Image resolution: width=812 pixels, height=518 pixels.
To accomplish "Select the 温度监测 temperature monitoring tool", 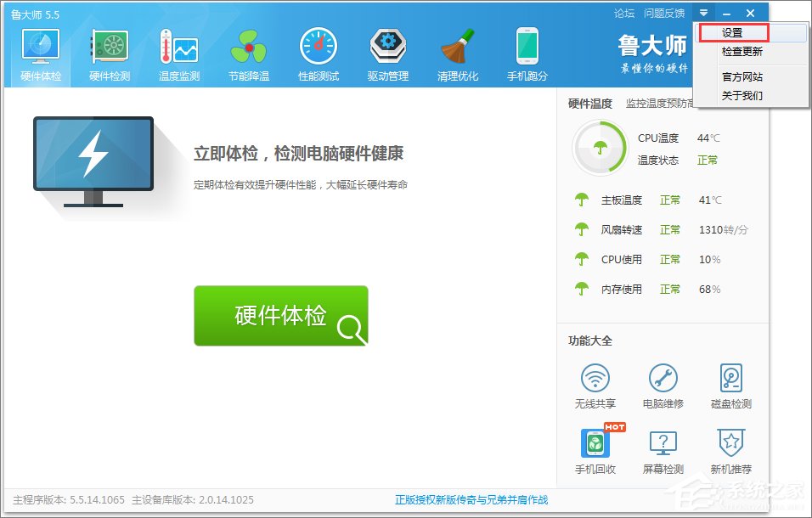I will pyautogui.click(x=178, y=51).
